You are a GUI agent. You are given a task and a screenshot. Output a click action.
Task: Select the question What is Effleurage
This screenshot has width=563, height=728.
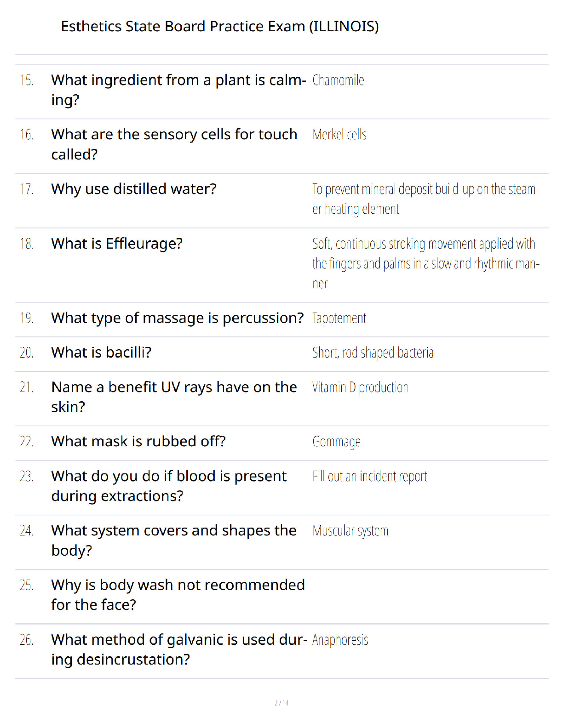[x=117, y=243]
